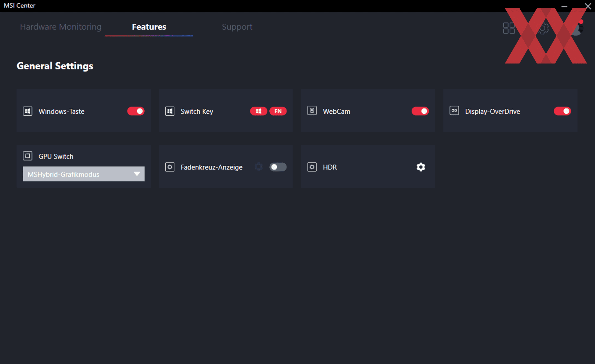Toggle the Windows-Taste switch
This screenshot has width=595, height=364.
tap(136, 111)
